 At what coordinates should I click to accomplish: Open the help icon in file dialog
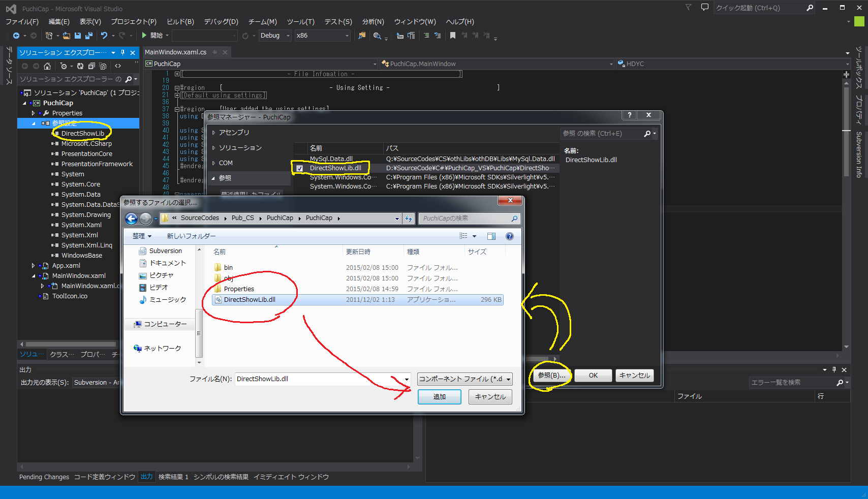click(x=510, y=236)
